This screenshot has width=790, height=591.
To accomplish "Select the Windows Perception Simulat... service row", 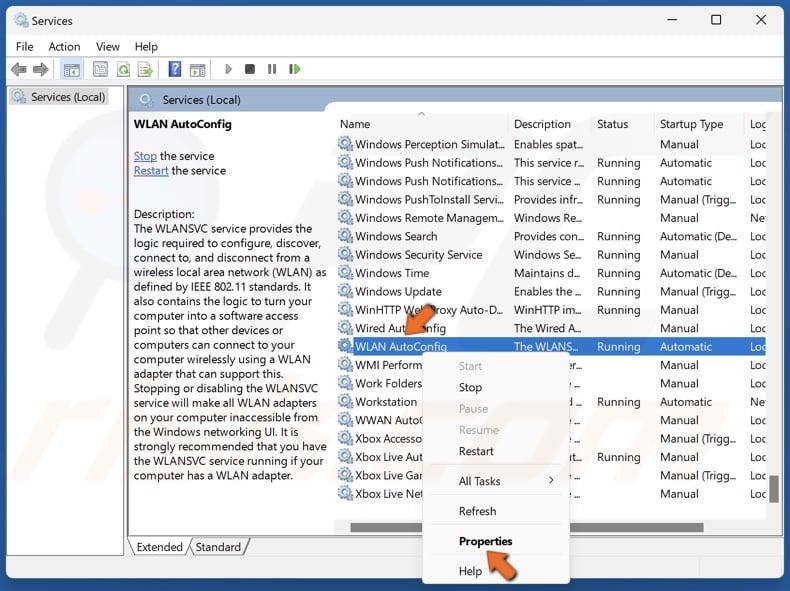I will click(x=551, y=144).
